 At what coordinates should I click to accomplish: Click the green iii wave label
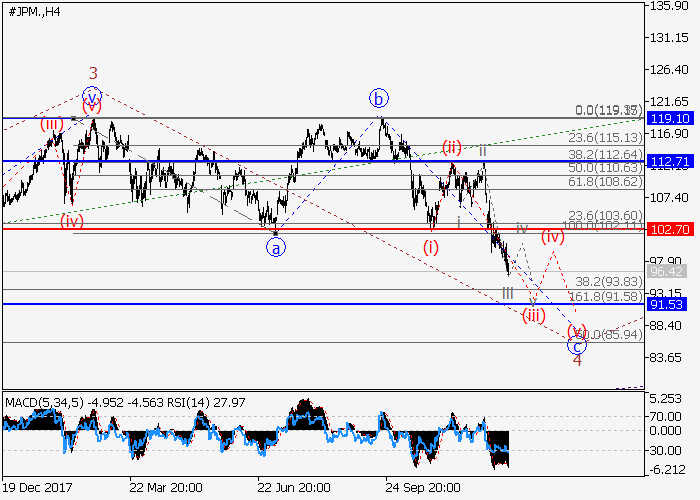pos(508,293)
